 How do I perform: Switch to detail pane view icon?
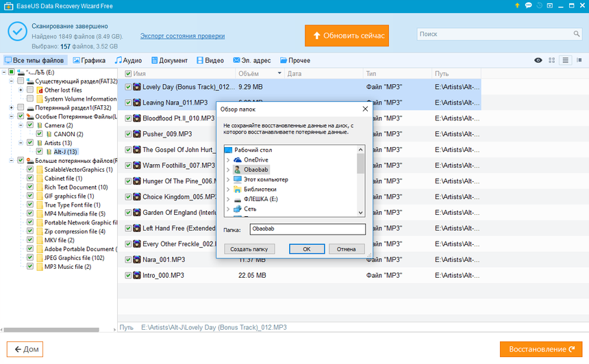[x=579, y=60]
